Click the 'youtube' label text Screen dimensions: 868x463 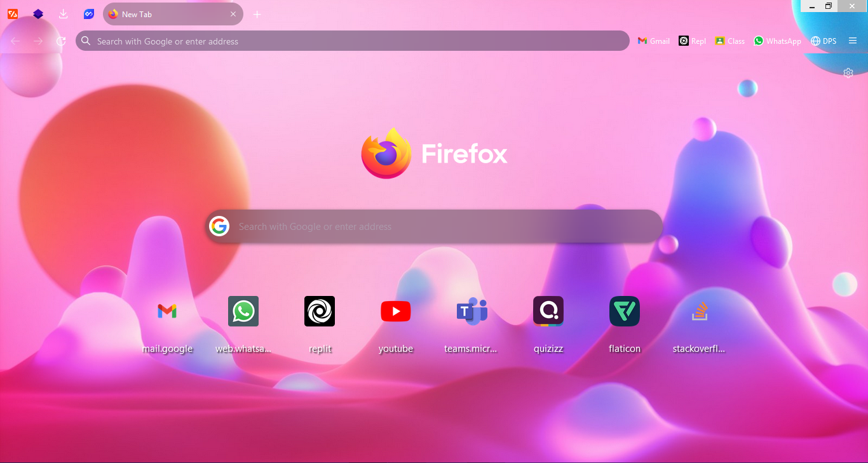[x=396, y=349]
